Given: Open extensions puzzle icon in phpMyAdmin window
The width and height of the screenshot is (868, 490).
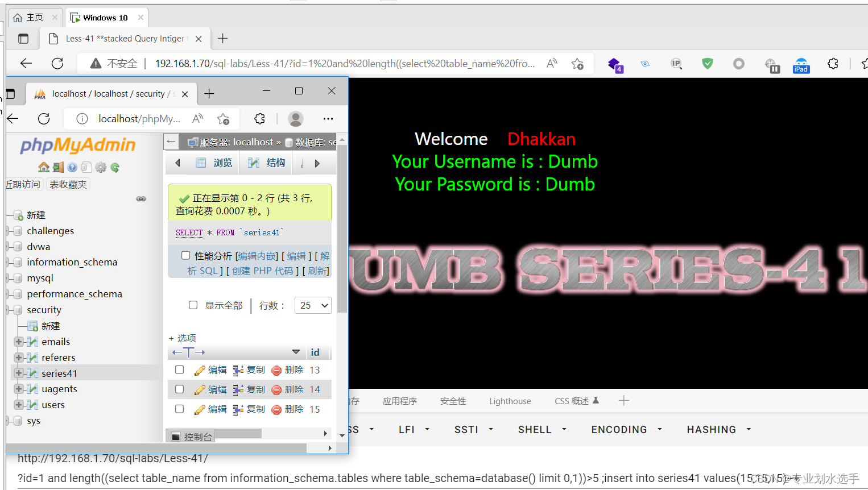Looking at the screenshot, I should tap(260, 119).
